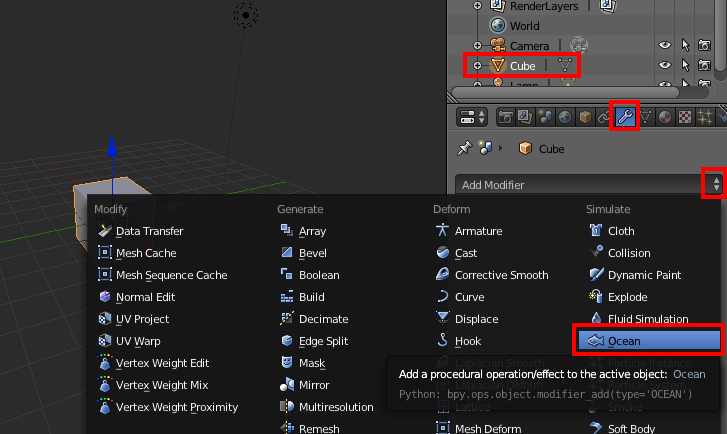Viewport: 727px width, 434px height.
Task: Open the Particles sparkle tab
Action: coord(705,117)
